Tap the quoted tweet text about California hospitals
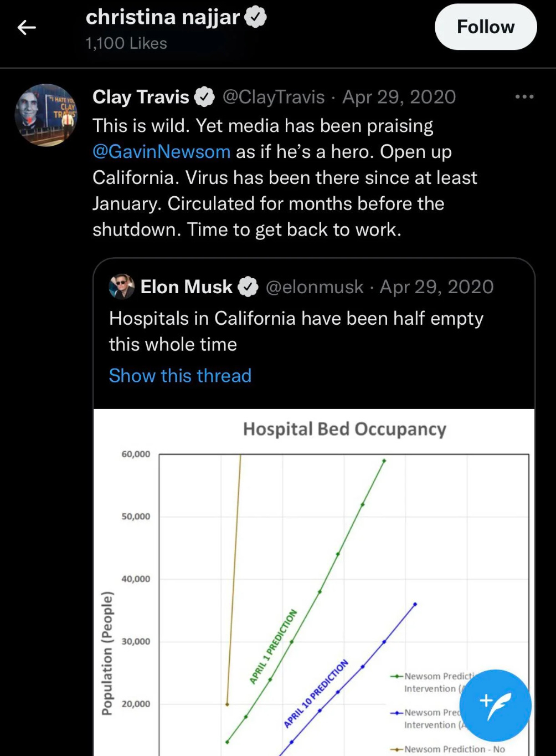Screen dimensions: 556x756 pos(296,331)
